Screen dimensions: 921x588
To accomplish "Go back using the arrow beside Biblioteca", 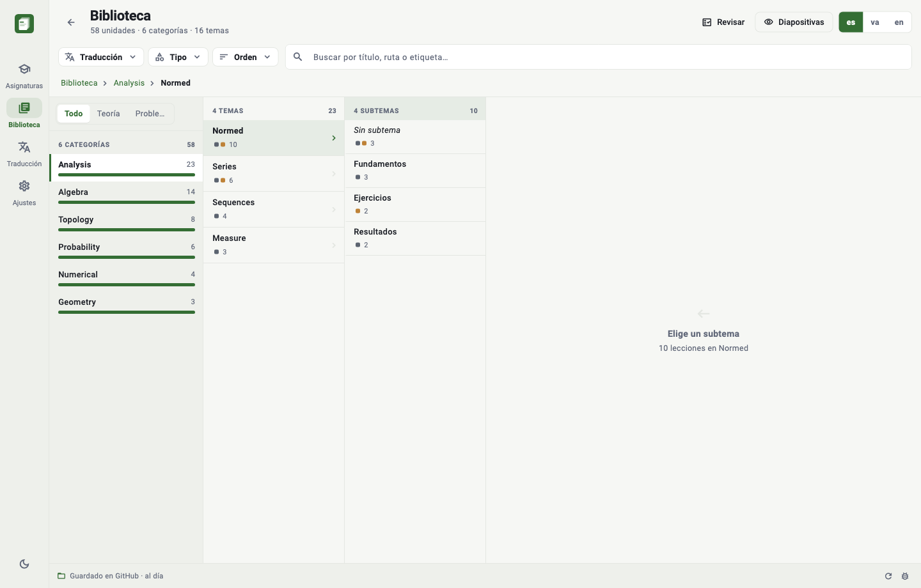I will (71, 22).
